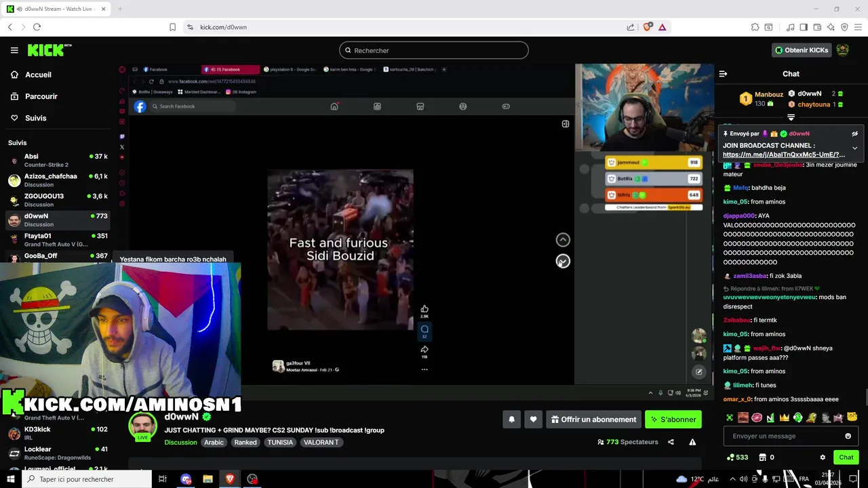The height and width of the screenshot is (488, 868).
Task: Share the stream via share icon
Action: pos(671,442)
